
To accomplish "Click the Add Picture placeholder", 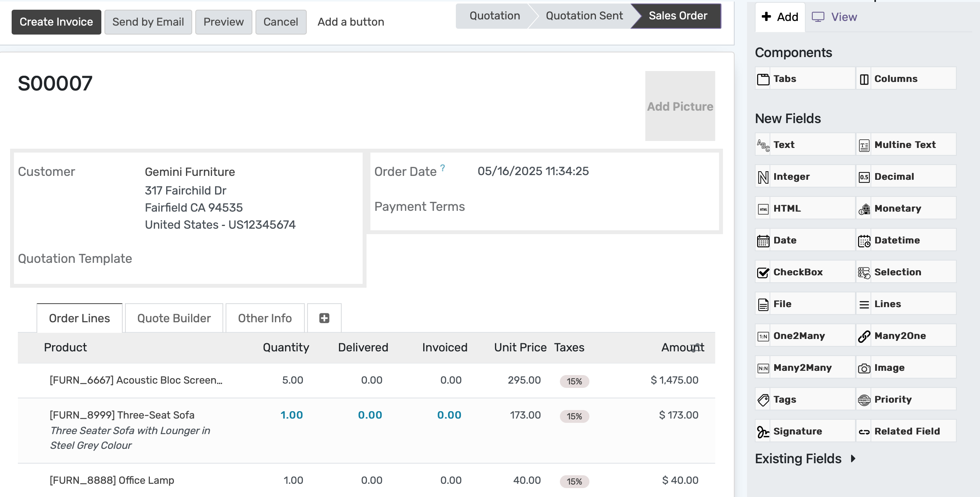I will point(680,106).
